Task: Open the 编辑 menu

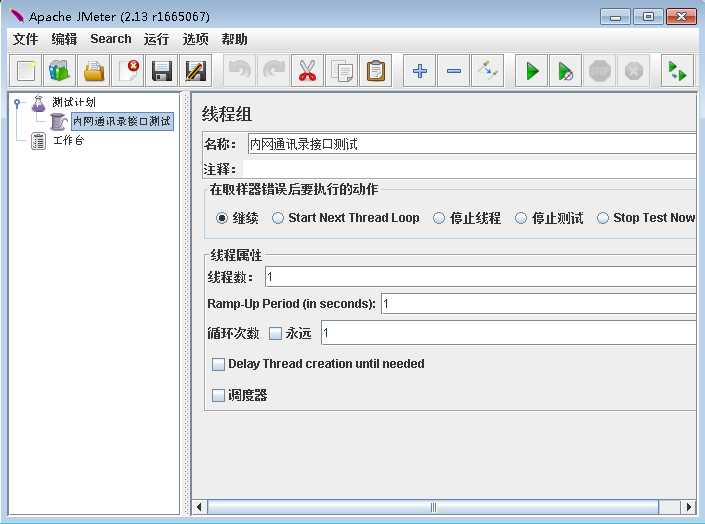Action: click(64, 39)
